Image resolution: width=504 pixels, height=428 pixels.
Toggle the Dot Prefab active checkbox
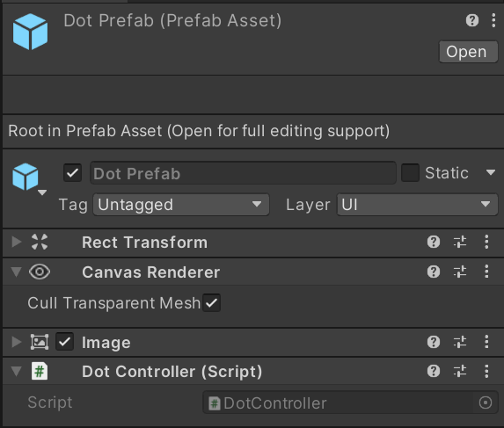72,173
